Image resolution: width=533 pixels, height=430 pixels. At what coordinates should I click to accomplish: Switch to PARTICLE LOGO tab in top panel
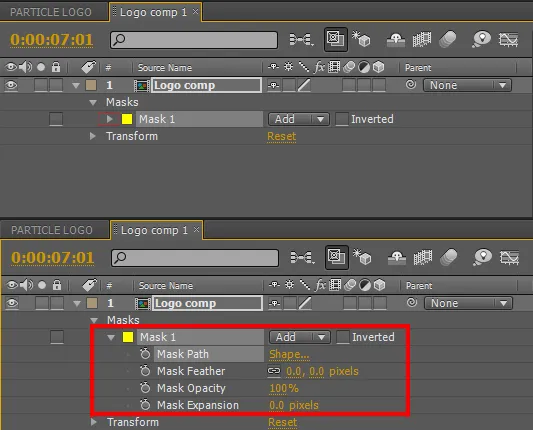[51, 12]
